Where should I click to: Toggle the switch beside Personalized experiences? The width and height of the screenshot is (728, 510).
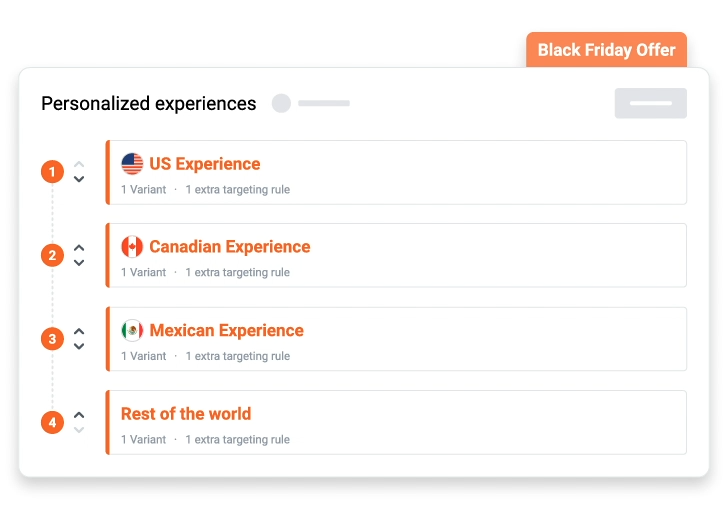pyautogui.click(x=282, y=103)
